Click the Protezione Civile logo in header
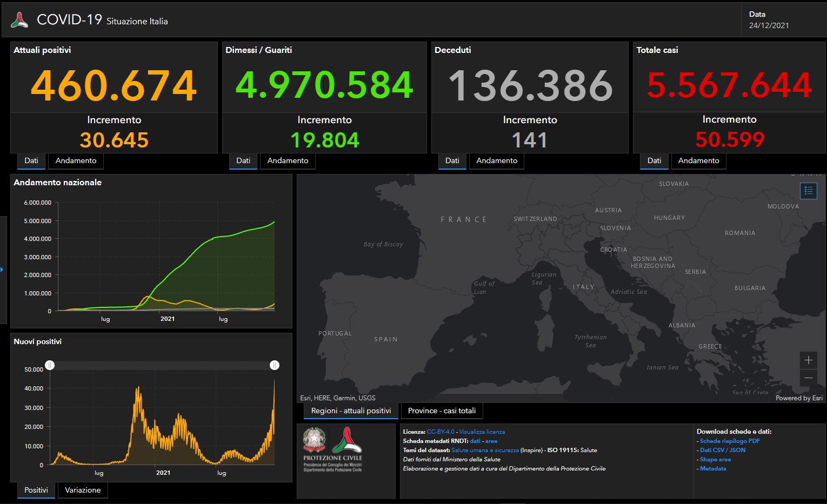The image size is (827, 504). tap(19, 21)
